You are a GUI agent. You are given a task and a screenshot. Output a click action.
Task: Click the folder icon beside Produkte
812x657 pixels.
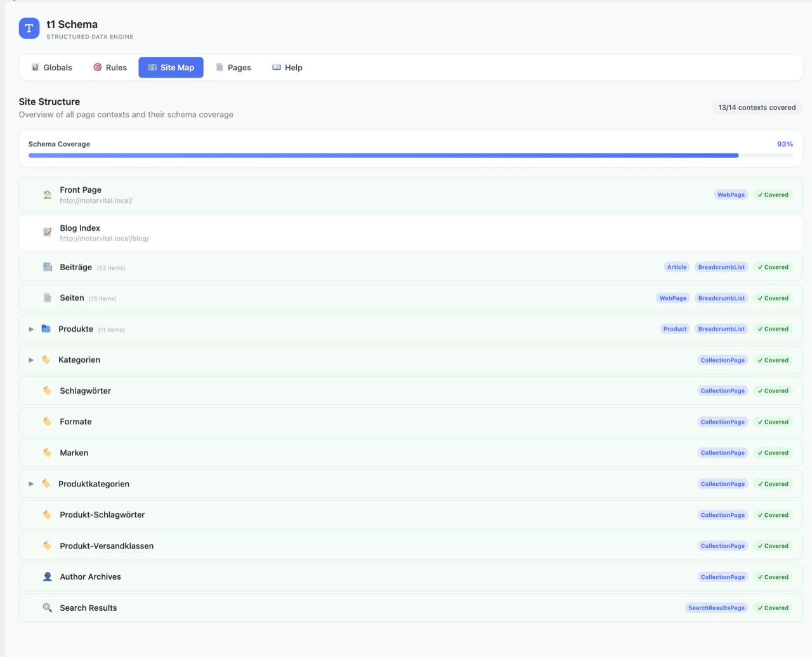46,328
